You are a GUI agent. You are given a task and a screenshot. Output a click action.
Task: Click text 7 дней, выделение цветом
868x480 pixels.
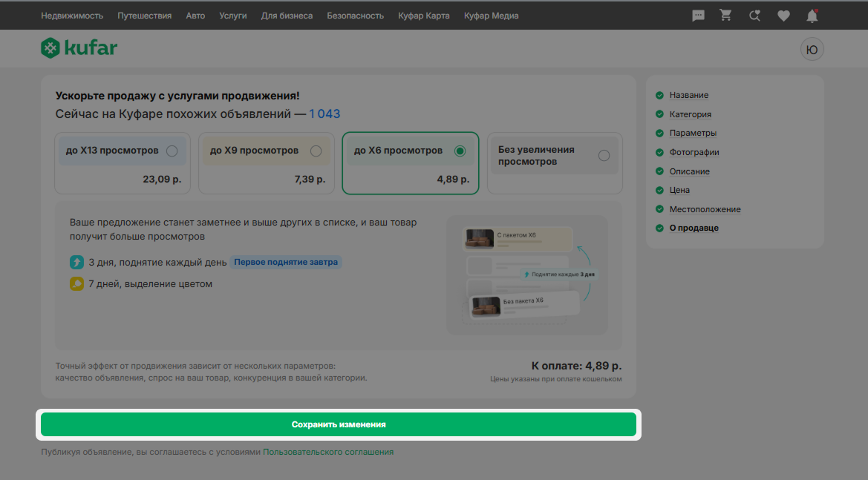point(151,283)
